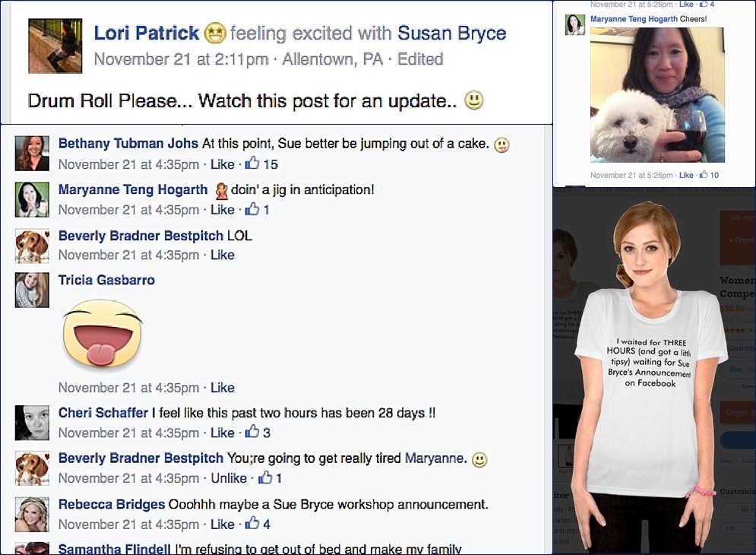Image resolution: width=756 pixels, height=555 pixels.
Task: Open timestamp on Bethany Tubman Johs' comment
Action: click(x=128, y=164)
